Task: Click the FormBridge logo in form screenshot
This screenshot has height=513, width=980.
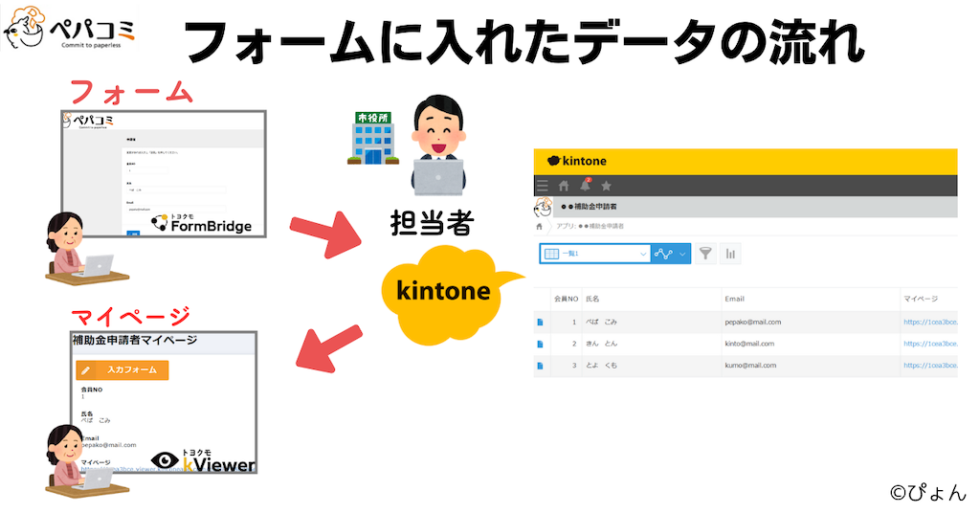Action: 202,223
